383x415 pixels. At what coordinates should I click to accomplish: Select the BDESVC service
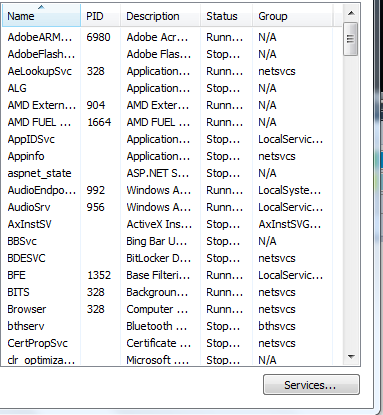[26, 258]
